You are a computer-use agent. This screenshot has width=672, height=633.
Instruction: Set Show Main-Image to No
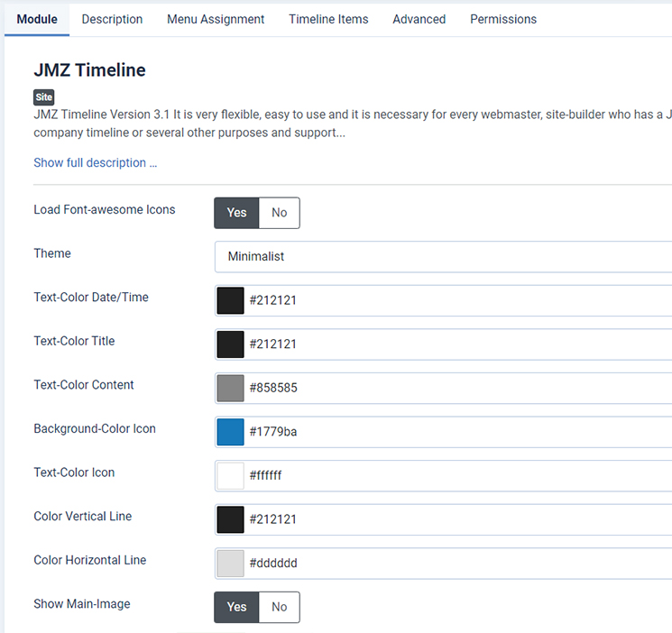click(x=280, y=607)
